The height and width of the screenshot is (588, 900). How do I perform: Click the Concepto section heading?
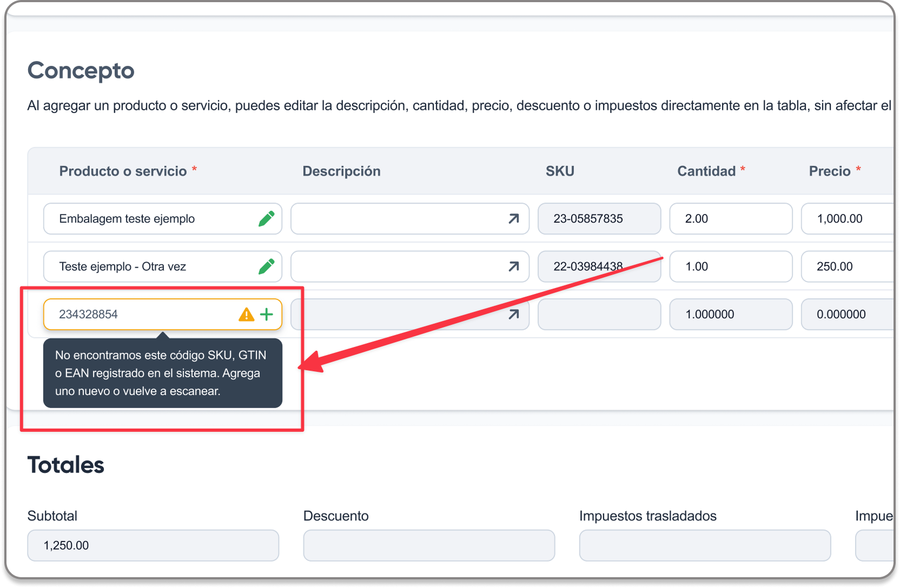coord(81,71)
